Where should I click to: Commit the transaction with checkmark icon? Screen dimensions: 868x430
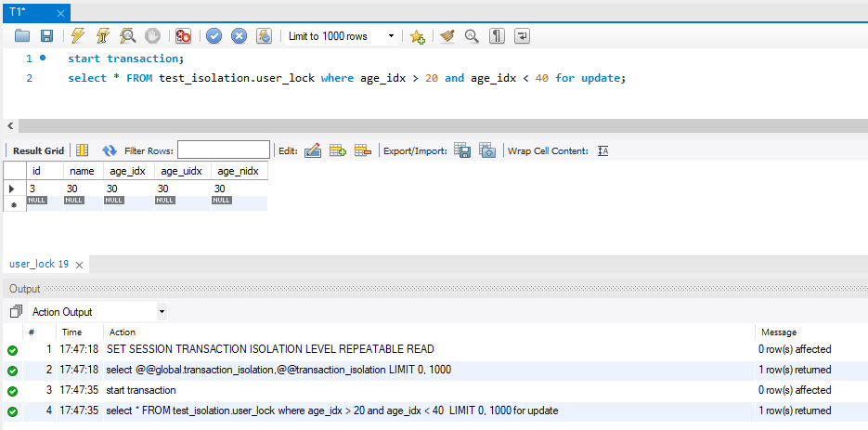214,36
